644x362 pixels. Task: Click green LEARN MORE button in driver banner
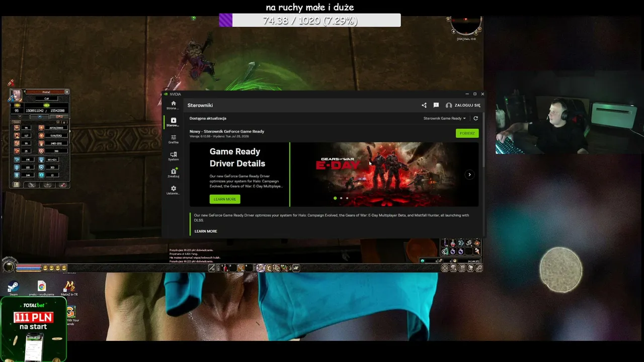225,199
